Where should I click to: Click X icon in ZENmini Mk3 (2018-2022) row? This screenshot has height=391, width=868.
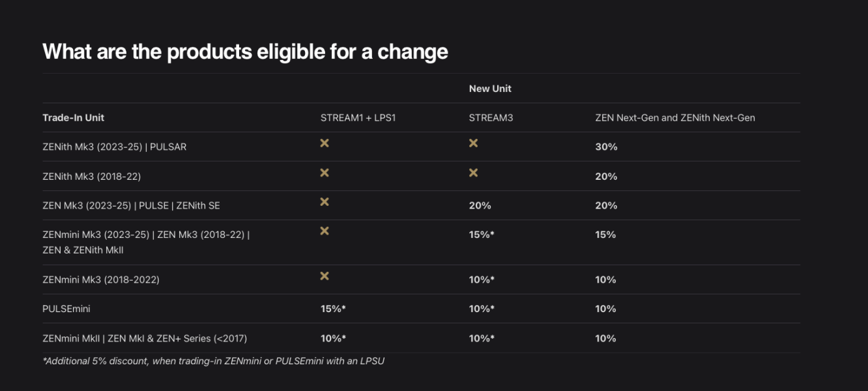[325, 276]
